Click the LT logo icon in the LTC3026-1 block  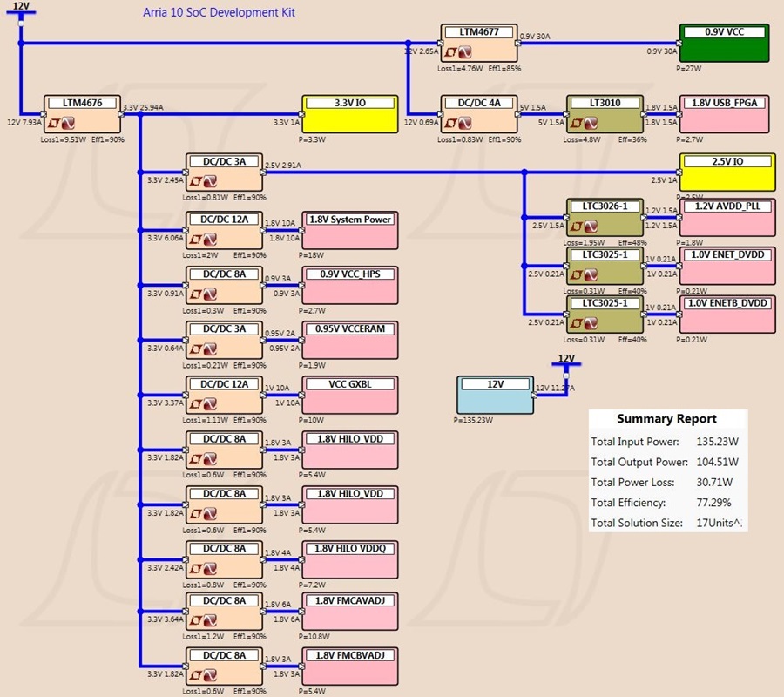click(x=577, y=227)
